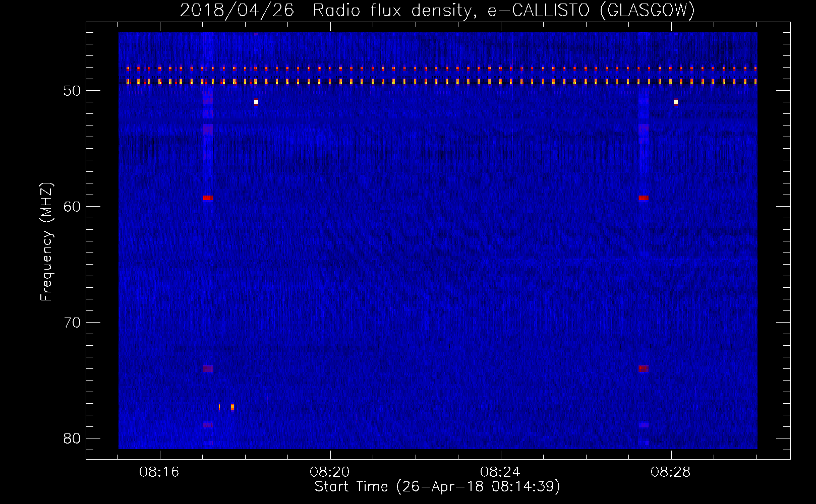This screenshot has height=504, width=816.
Task: Click the 50 MHz frequency tick label
Action: [72, 91]
